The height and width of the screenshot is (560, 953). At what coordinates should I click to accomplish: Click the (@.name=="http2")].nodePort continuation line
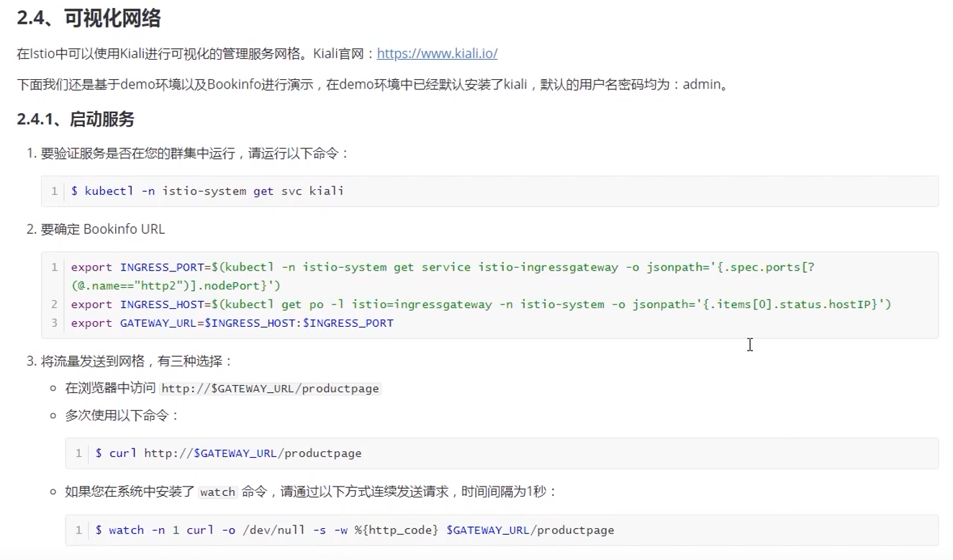pyautogui.click(x=176, y=286)
